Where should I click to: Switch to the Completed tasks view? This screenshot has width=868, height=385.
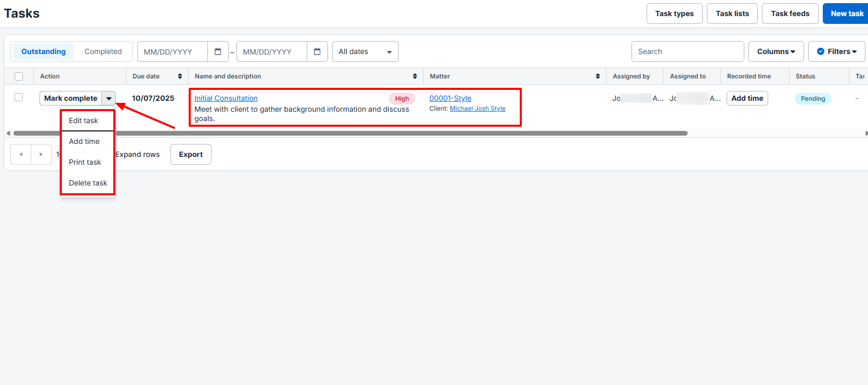(x=103, y=51)
